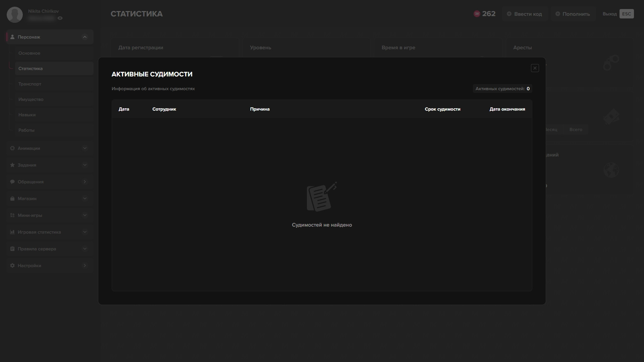Screen dimensions: 644x362
Task: Toggle account ID visibility eye icon
Action: point(60,18)
